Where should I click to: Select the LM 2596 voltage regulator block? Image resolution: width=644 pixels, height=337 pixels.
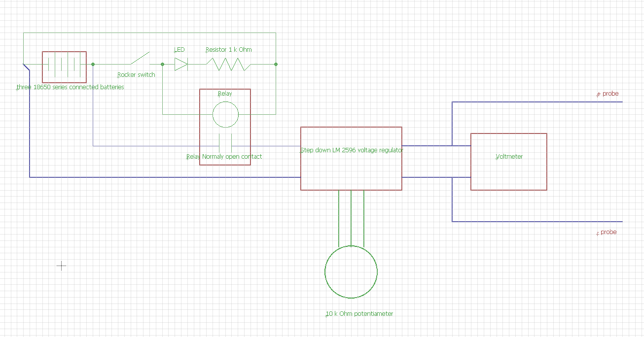coord(351,158)
